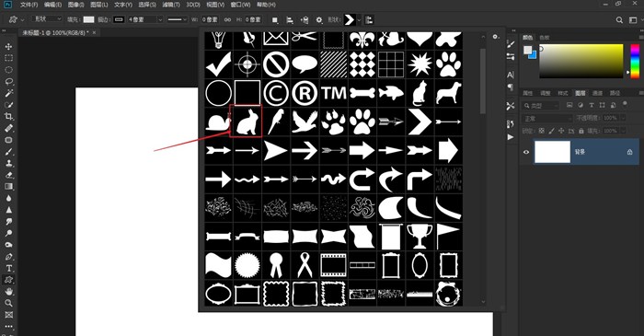Image resolution: width=644 pixels, height=336 pixels.
Task: Toggle visibility eye of background layer
Action: click(526, 152)
